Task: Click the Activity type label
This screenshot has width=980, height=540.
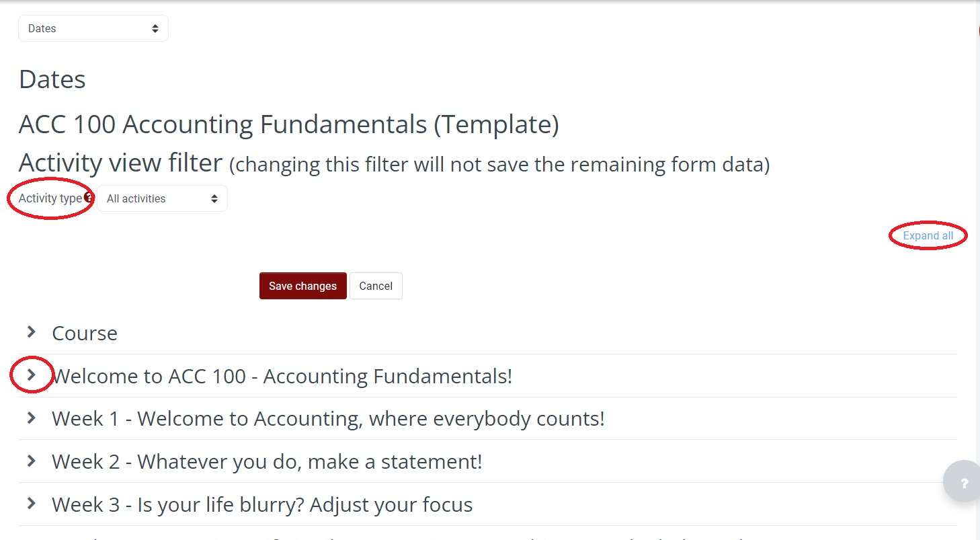Action: 50,198
